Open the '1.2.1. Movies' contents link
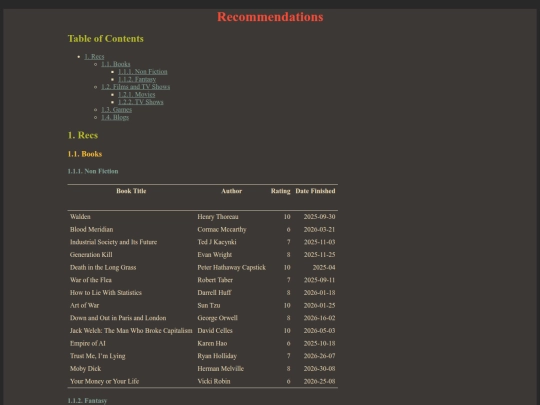540x405 pixels. point(137,94)
